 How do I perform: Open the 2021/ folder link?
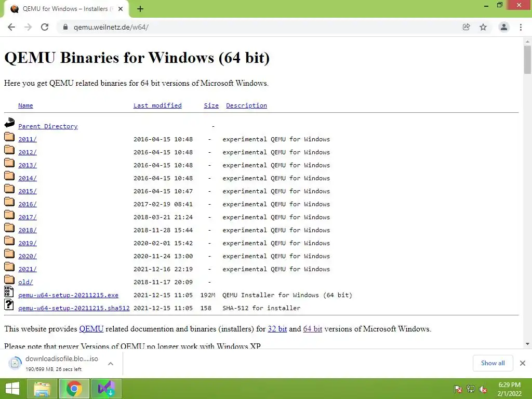(x=28, y=269)
